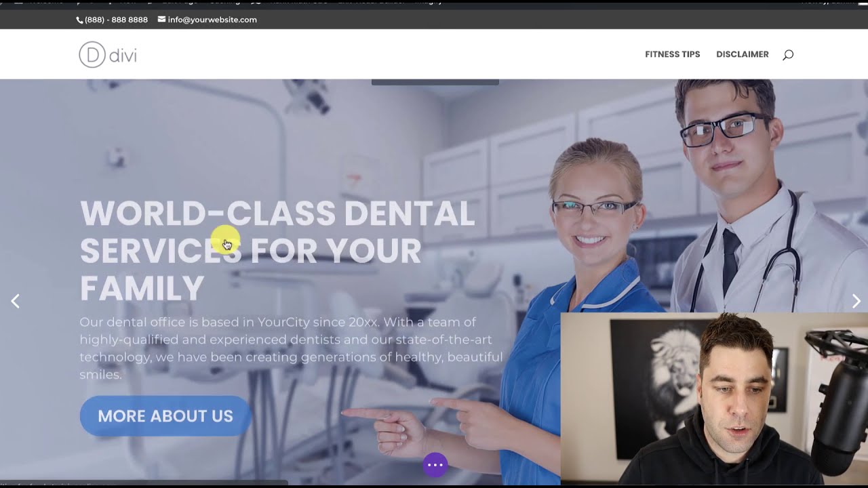Go to the previous slide arrow

pos(15,301)
